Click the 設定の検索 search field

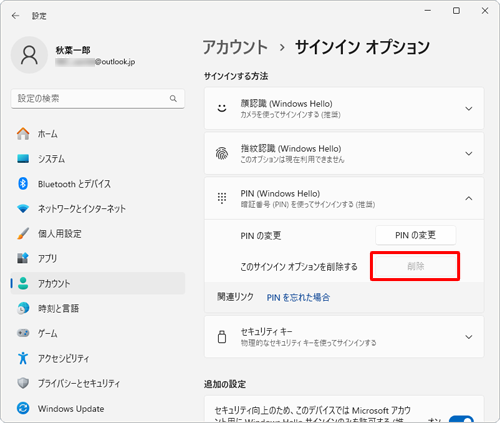(x=98, y=98)
